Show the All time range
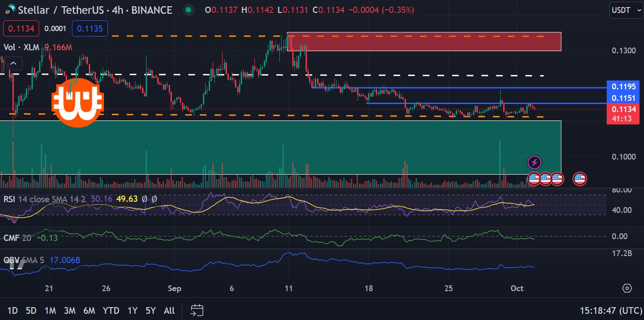 [169, 311]
